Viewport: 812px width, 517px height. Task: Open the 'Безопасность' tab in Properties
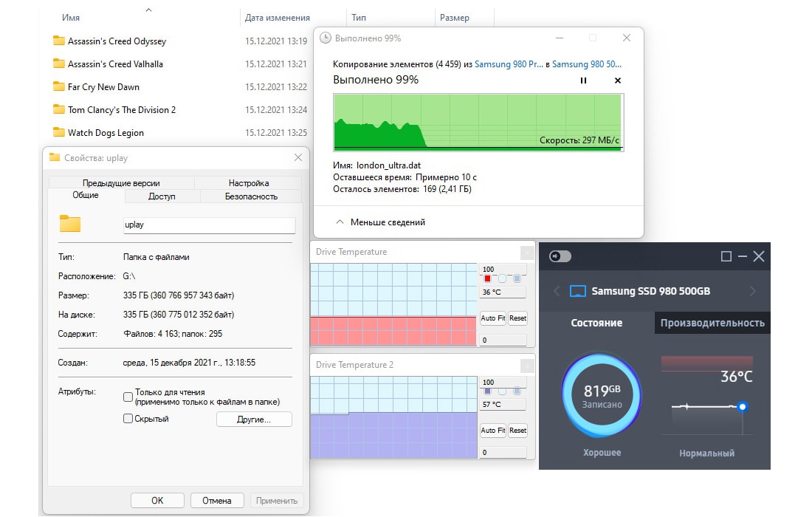click(251, 196)
